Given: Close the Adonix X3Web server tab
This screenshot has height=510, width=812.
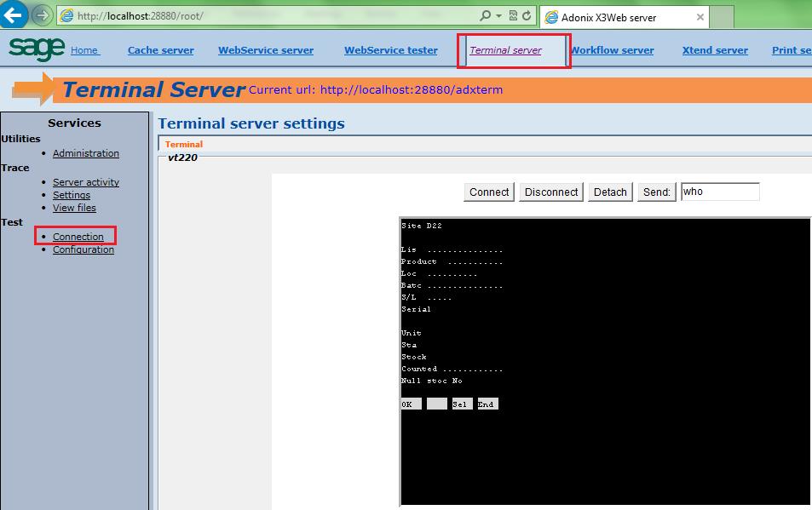Looking at the screenshot, I should click(x=700, y=17).
